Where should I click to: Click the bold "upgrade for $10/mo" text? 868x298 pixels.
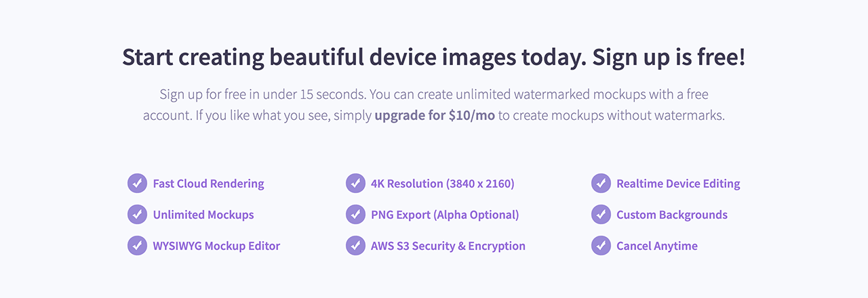(435, 115)
